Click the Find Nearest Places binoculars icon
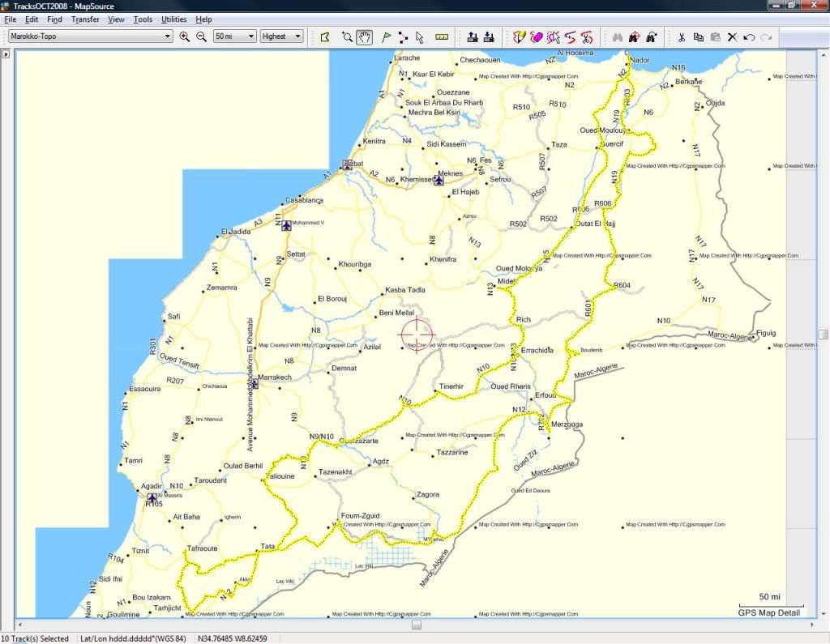Screen dimensions: 830x644 [634, 37]
